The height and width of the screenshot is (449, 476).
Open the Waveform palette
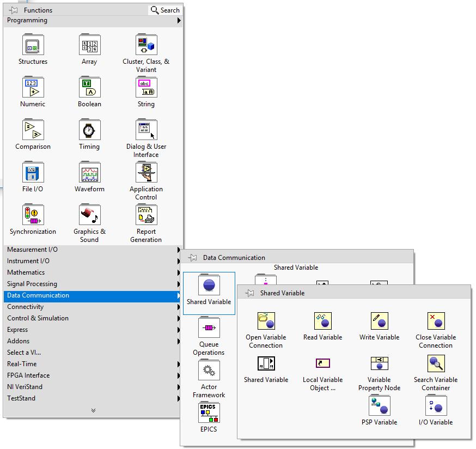[x=89, y=173]
